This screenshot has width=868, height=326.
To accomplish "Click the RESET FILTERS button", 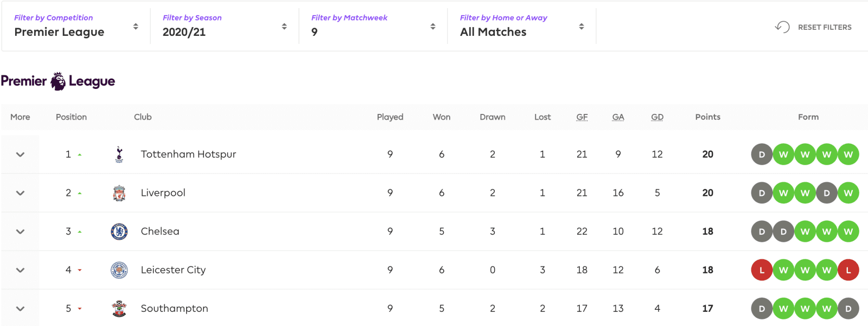I will [x=813, y=27].
